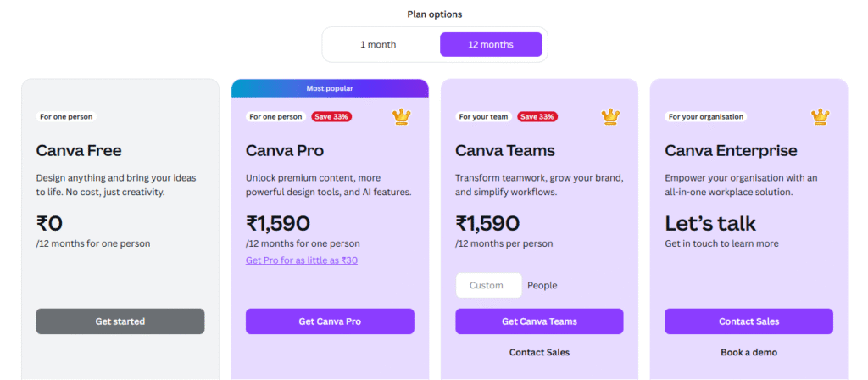Click the Save 33% badge on Canva Pro

(x=331, y=117)
